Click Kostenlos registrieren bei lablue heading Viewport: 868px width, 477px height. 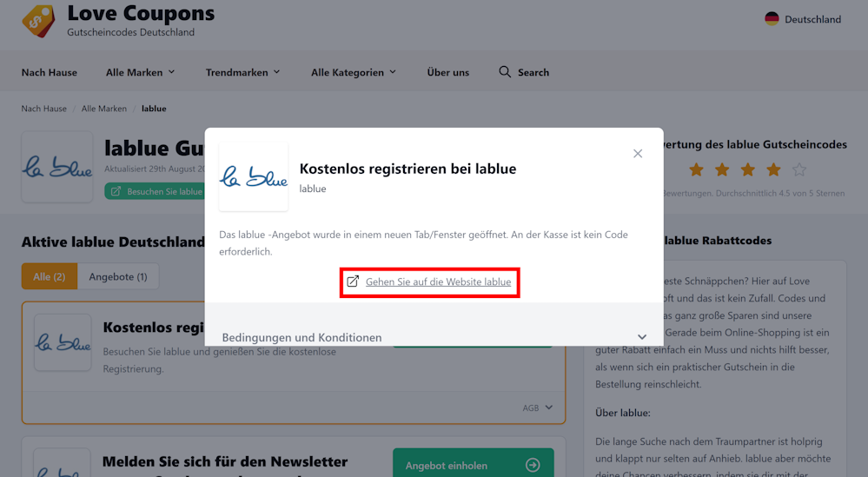coord(407,169)
